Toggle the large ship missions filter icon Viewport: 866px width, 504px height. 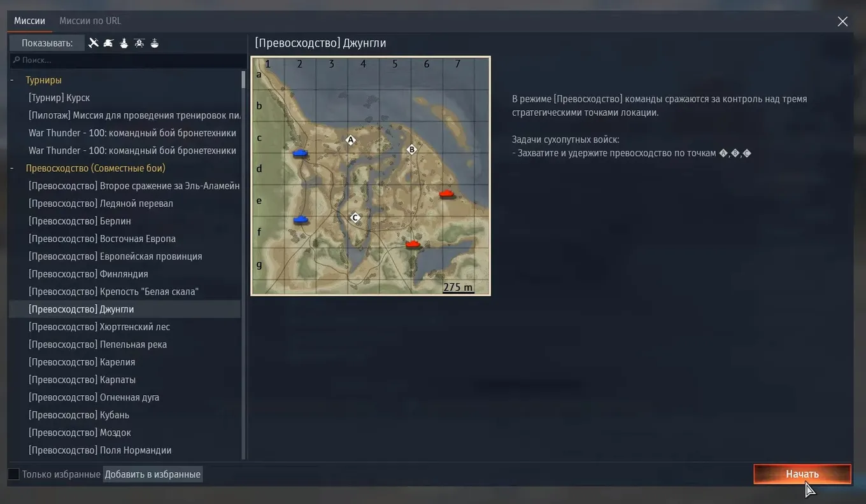(124, 43)
